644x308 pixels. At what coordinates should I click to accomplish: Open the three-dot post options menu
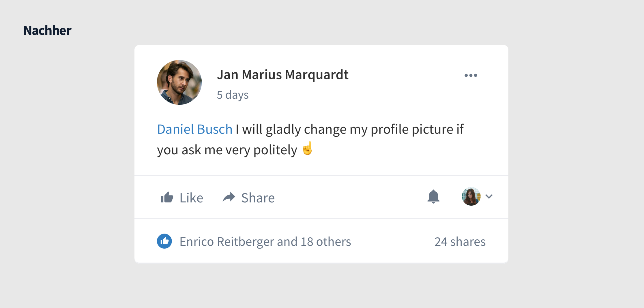click(471, 75)
